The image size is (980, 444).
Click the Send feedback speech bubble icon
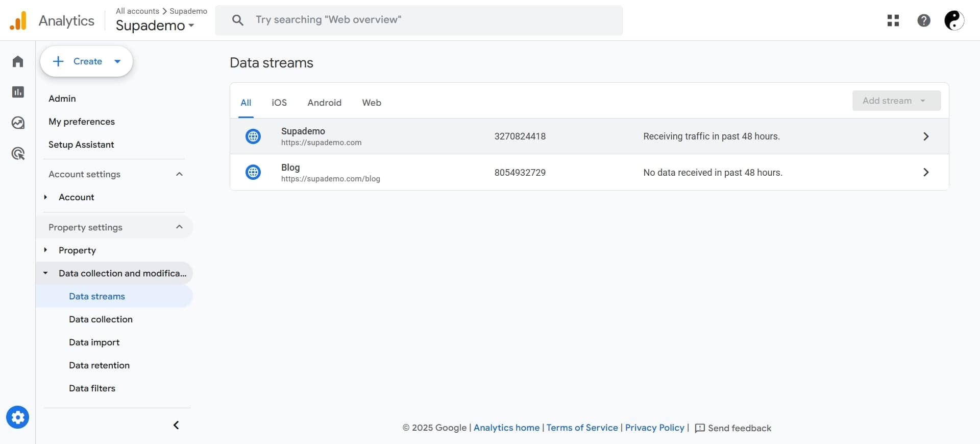(700, 428)
